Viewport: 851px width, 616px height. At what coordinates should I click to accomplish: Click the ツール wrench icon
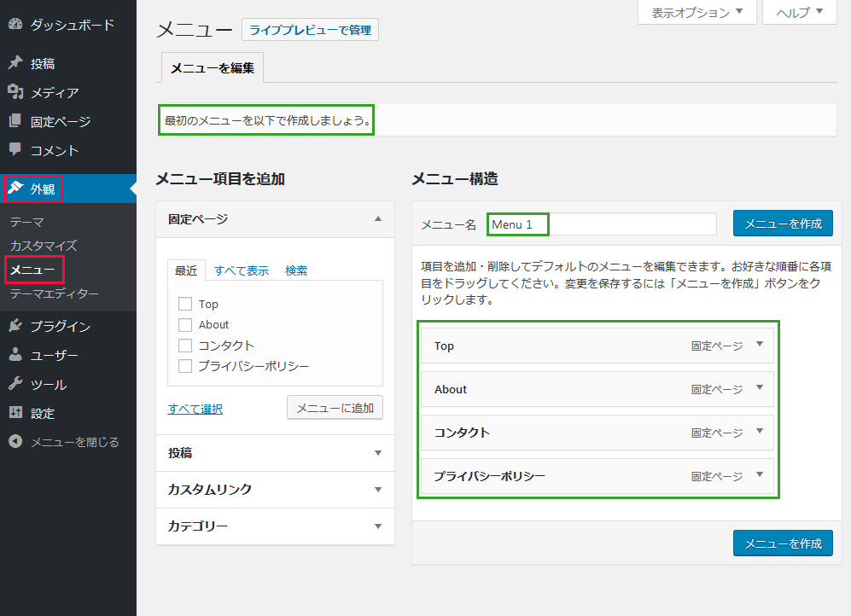15,384
